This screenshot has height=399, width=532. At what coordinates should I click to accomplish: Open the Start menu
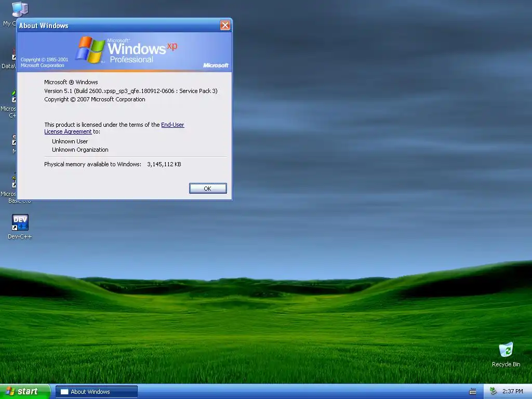(x=25, y=392)
